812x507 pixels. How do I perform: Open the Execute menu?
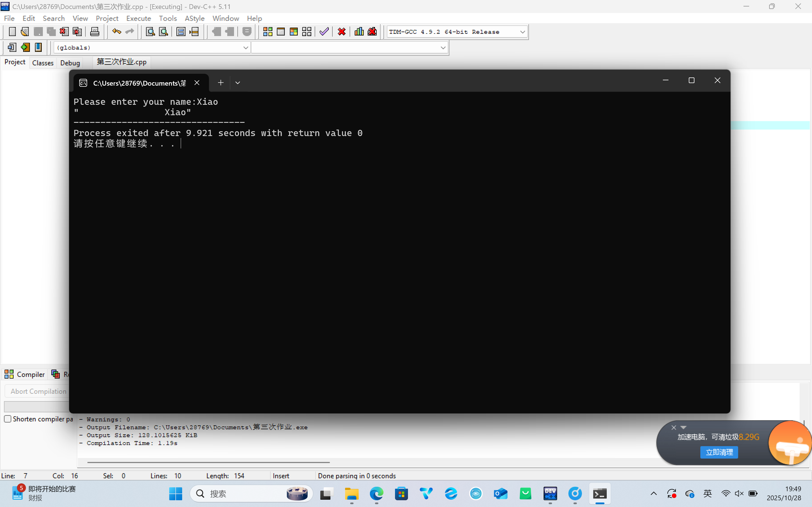pyautogui.click(x=138, y=18)
